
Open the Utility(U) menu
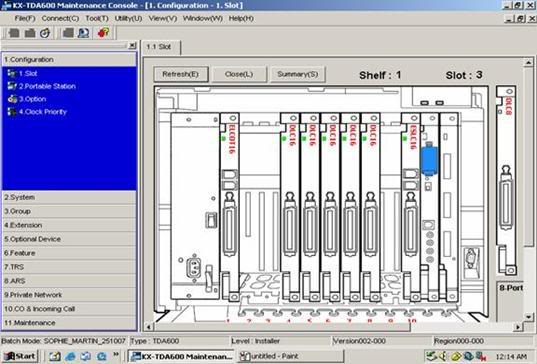click(x=128, y=18)
